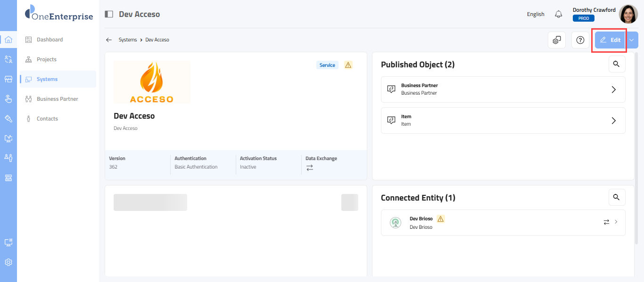
Task: Click the system settings gear icon beside help
Action: [x=557, y=40]
